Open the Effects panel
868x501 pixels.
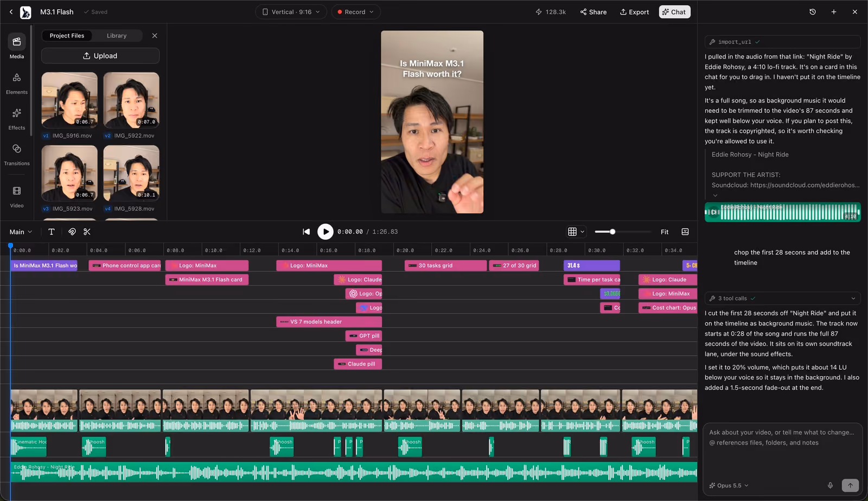coord(17,119)
